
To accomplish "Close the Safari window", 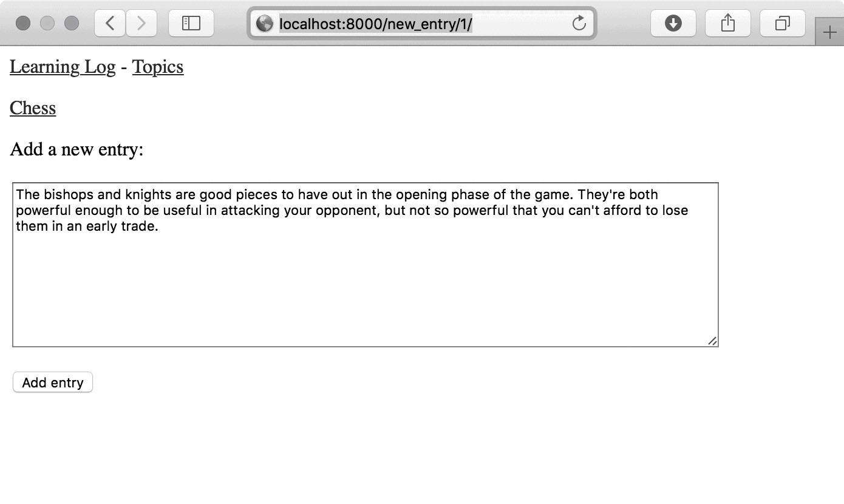I will [23, 23].
